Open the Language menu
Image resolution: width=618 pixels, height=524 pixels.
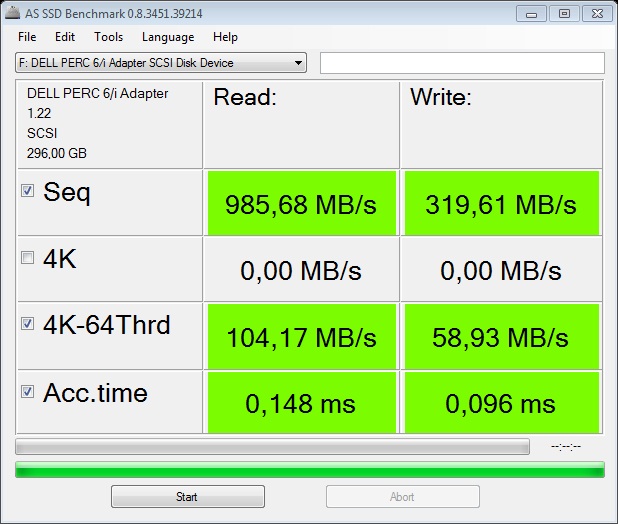168,37
